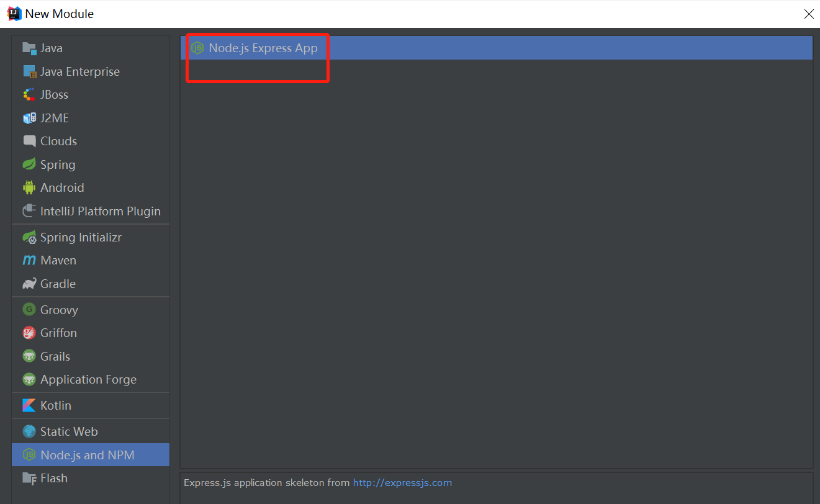Select Clouds module type
The width and height of the screenshot is (820, 504).
(x=91, y=141)
